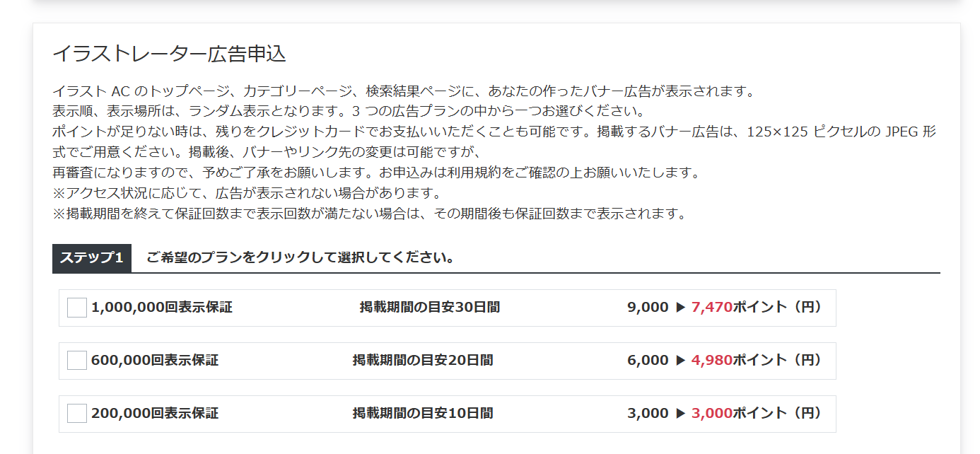The image size is (980, 454).
Task: Click the red 7,470 discounted price
Action: pos(712,308)
